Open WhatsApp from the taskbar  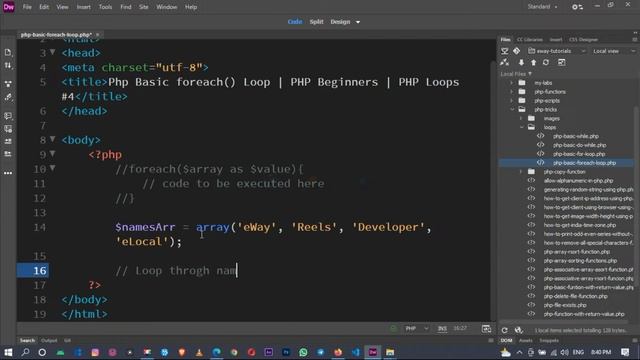pyautogui.click(x=303, y=352)
